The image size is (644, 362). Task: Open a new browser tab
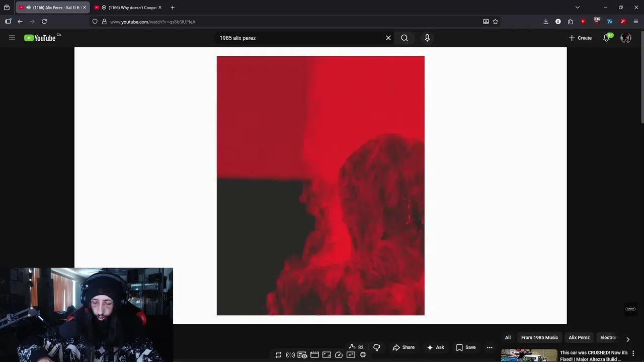point(173,8)
